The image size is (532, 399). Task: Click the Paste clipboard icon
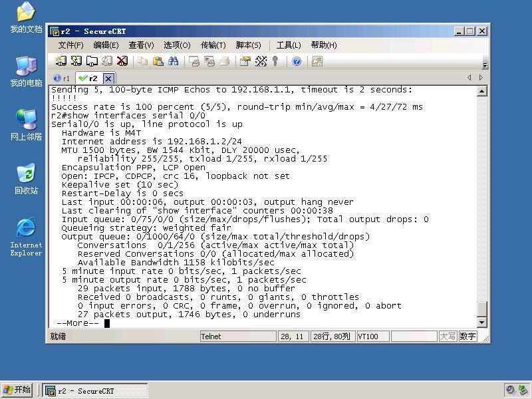click(x=158, y=61)
